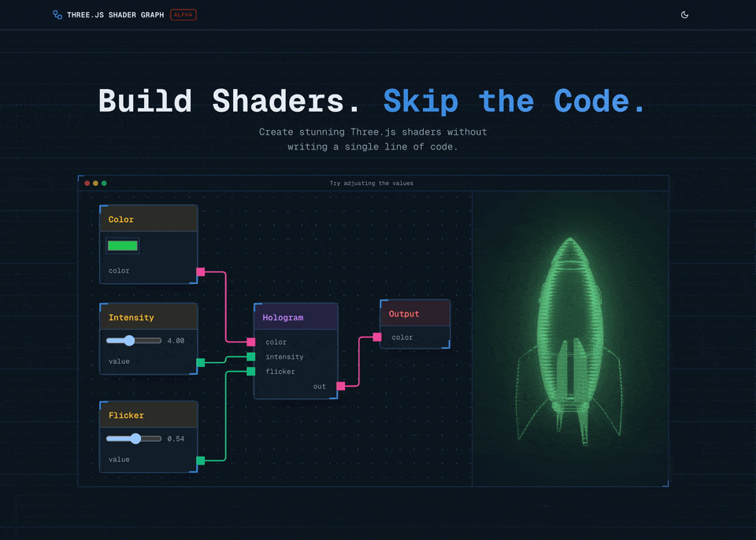
Task: Click the THREE.JS SHADER GRAPH title text
Action: [115, 14]
